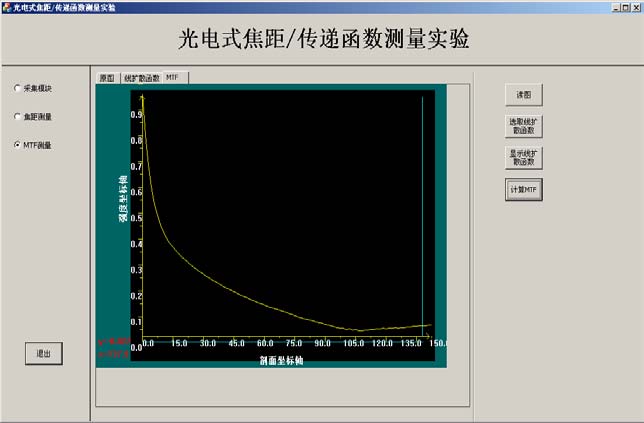644x423 pixels.
Task: Click the 读图 button
Action: click(524, 95)
